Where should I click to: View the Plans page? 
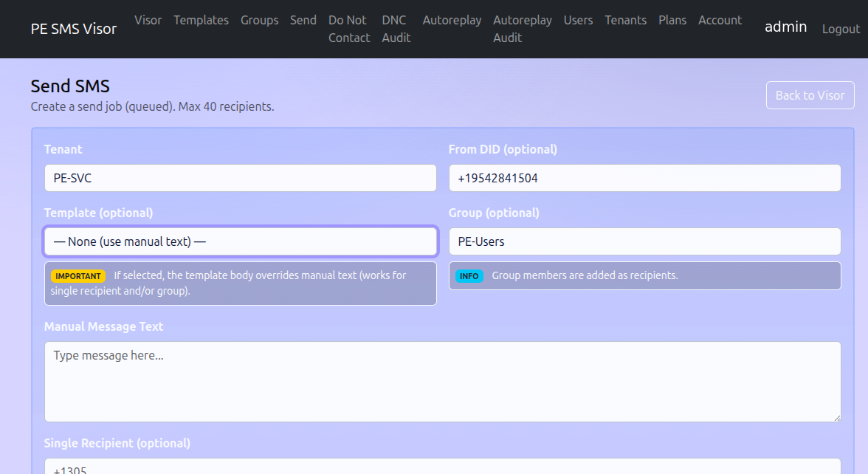pos(672,20)
